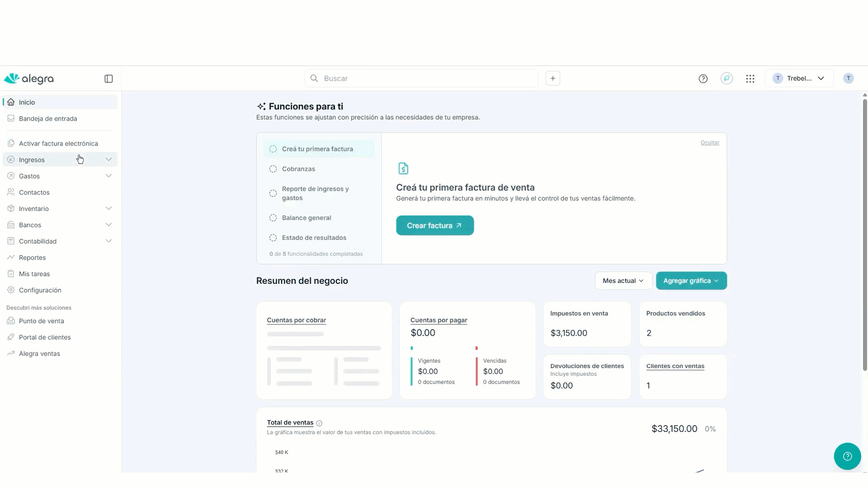The image size is (868, 488).
Task: Click the Reportes chart icon
Action: point(11,257)
